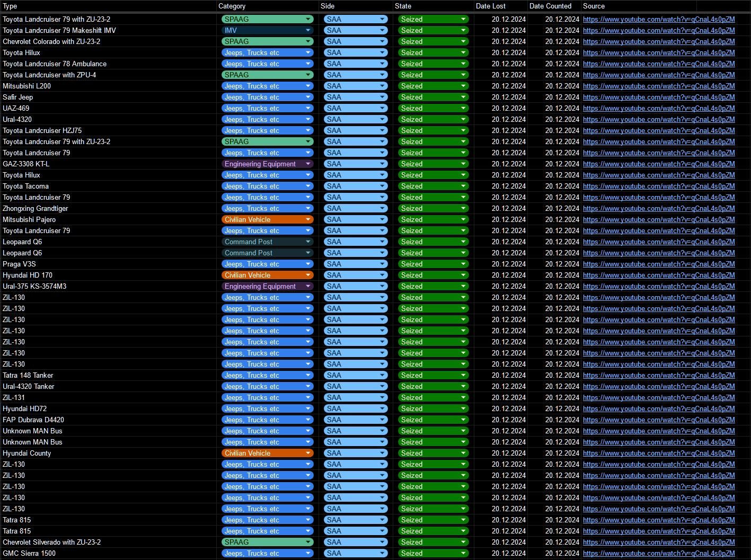The height and width of the screenshot is (560, 751).
Task: Open Category dropdown for Hyundai HD 170 row
Action: 268,275
